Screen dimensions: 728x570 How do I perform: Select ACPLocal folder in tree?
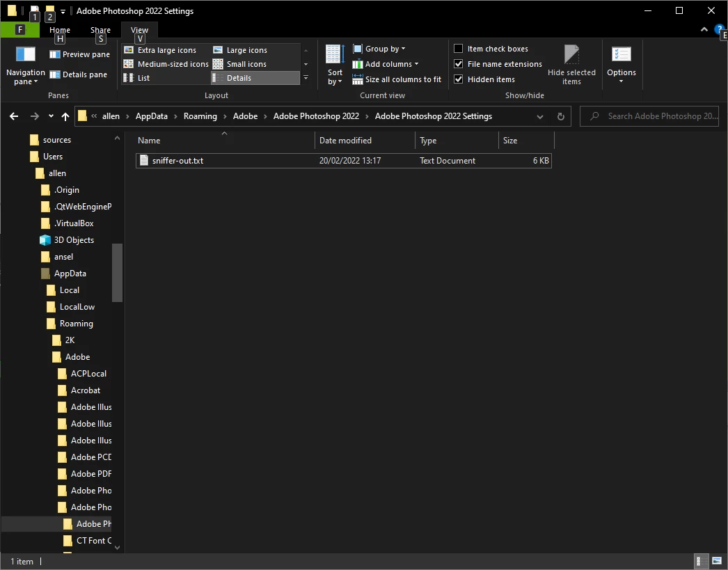(82, 374)
